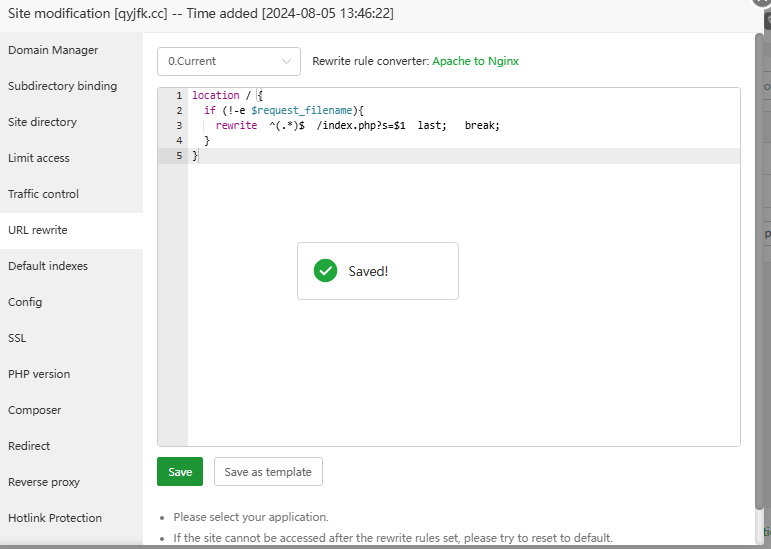Image resolution: width=771 pixels, height=549 pixels.
Task: Click the green checkmark in Saved toast
Action: pos(325,271)
